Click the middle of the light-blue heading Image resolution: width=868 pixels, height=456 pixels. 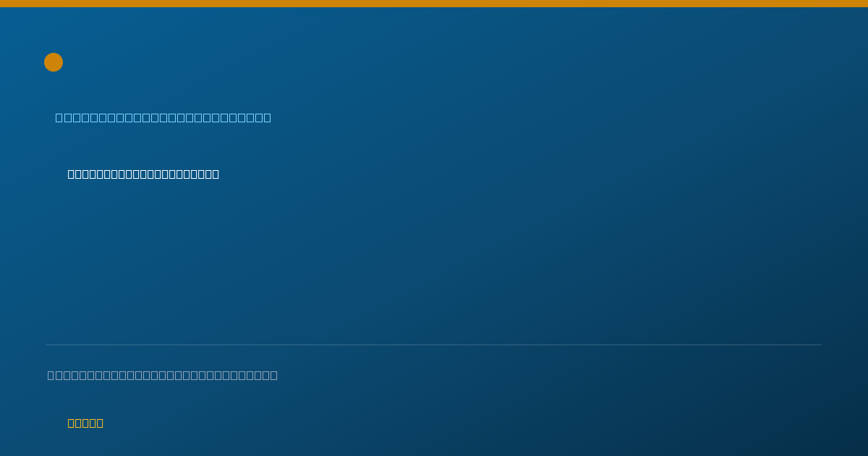pos(163,117)
